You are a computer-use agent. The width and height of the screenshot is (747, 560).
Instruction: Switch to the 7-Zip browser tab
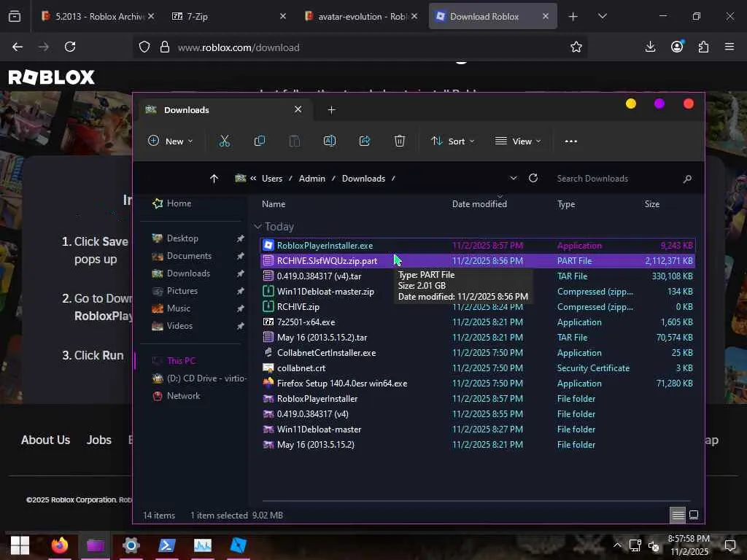[228, 16]
